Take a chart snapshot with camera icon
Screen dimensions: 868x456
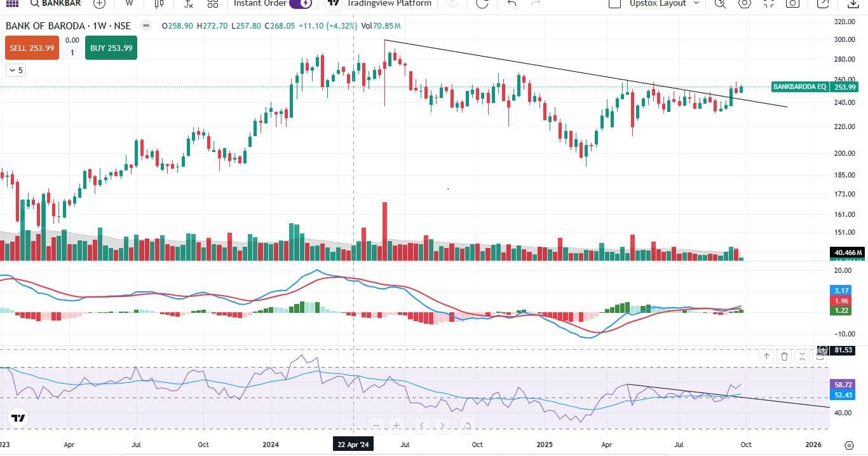tap(792, 3)
